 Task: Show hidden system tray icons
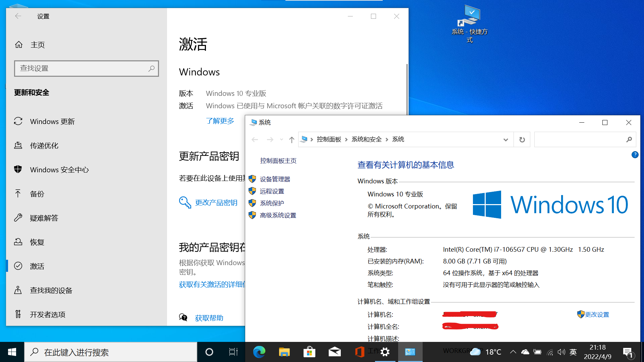pyautogui.click(x=513, y=352)
